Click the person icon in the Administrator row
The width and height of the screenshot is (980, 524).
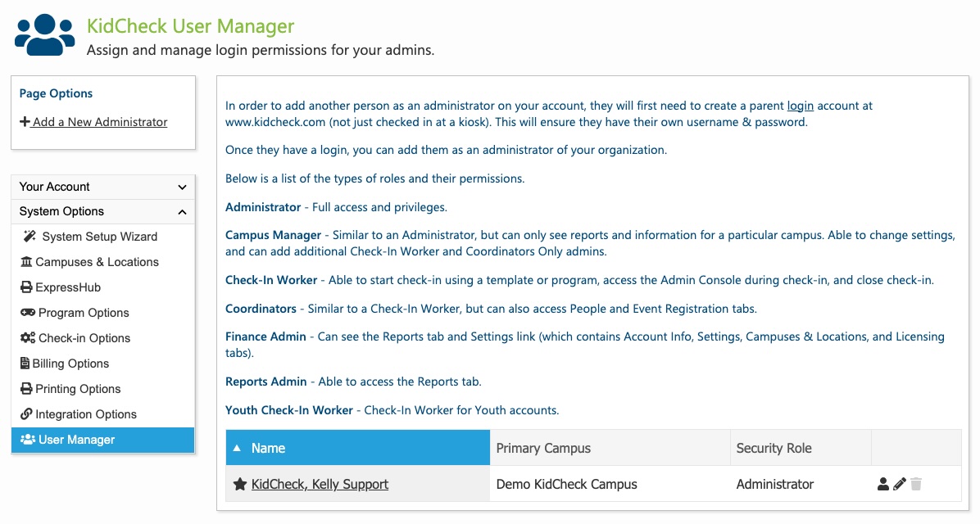(882, 484)
